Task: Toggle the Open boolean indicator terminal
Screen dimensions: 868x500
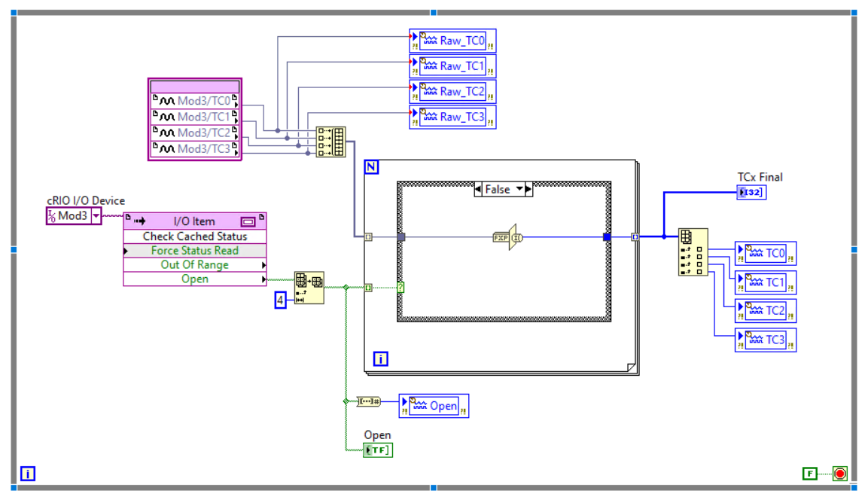Action: (x=377, y=450)
